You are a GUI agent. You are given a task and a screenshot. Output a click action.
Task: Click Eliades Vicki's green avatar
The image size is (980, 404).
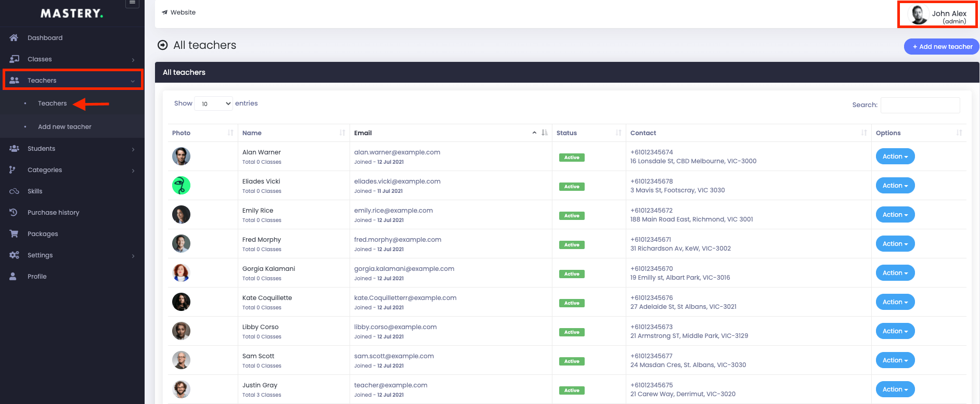(x=181, y=185)
